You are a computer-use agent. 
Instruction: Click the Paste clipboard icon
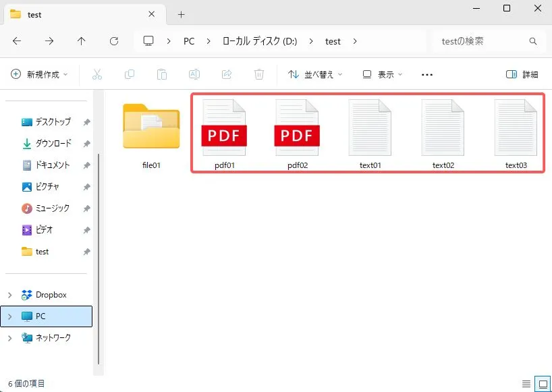tap(162, 74)
